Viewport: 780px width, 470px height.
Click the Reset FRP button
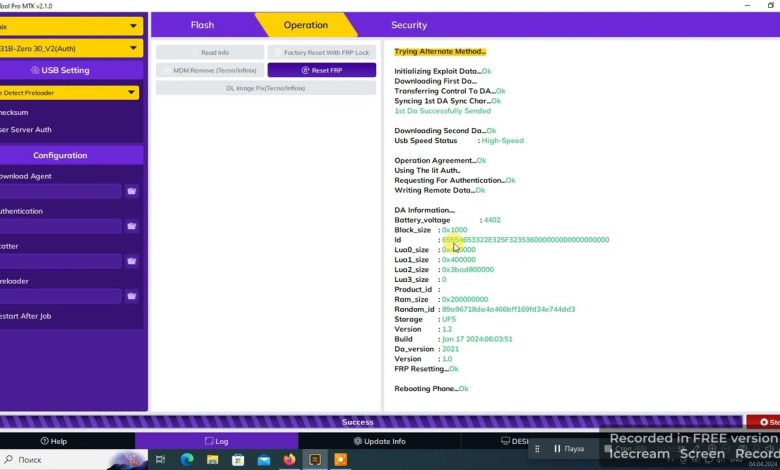click(x=321, y=70)
